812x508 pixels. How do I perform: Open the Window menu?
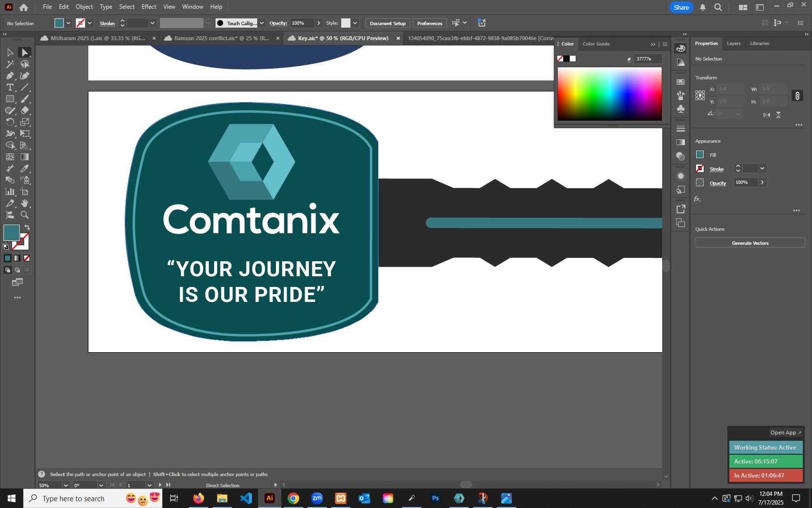click(x=192, y=7)
